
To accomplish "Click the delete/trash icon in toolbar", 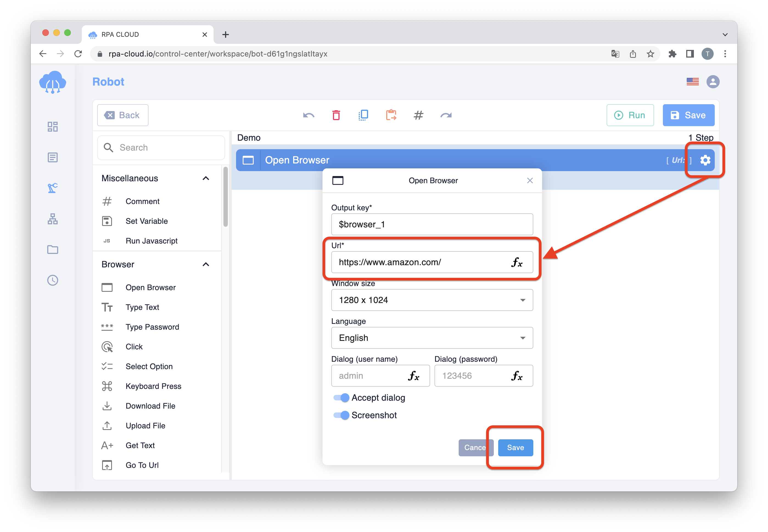I will click(336, 115).
